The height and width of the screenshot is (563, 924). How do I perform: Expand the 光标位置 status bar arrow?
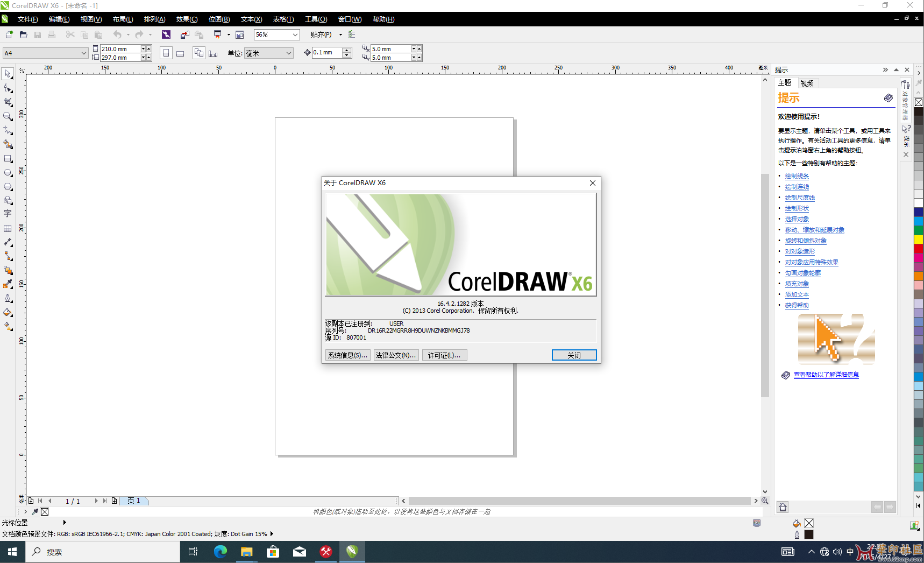[65, 522]
